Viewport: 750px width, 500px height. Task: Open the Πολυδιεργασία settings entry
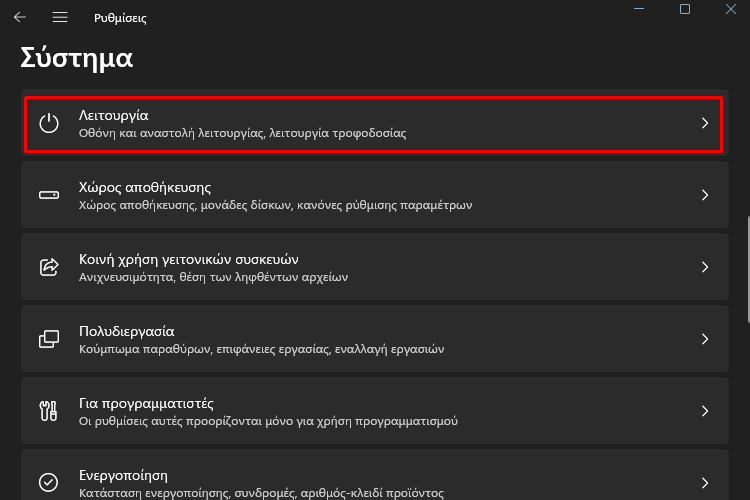(x=375, y=339)
